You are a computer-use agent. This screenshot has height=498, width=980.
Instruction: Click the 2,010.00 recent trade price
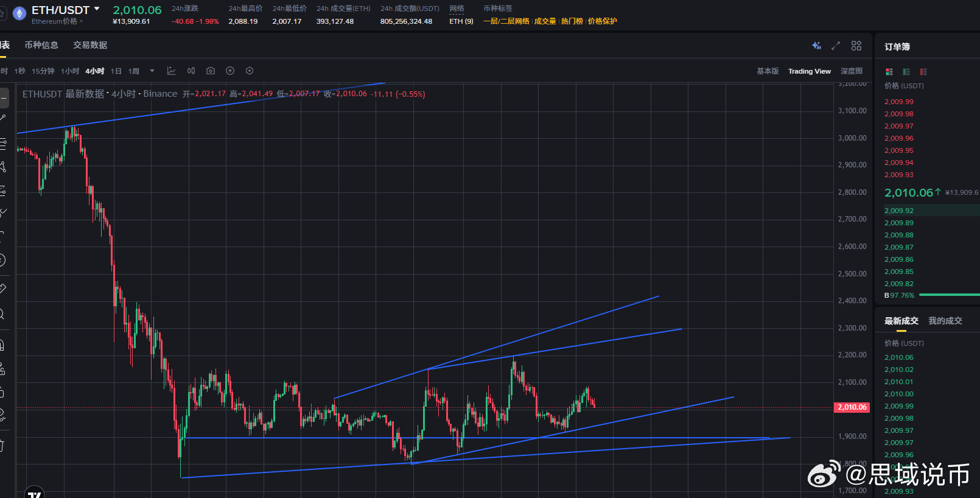point(899,394)
